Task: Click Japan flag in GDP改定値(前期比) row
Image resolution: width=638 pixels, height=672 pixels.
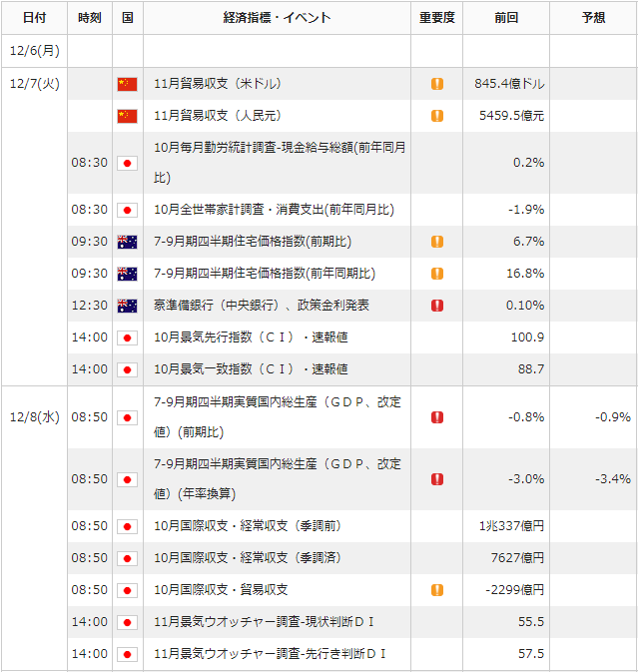Action: pyautogui.click(x=127, y=417)
